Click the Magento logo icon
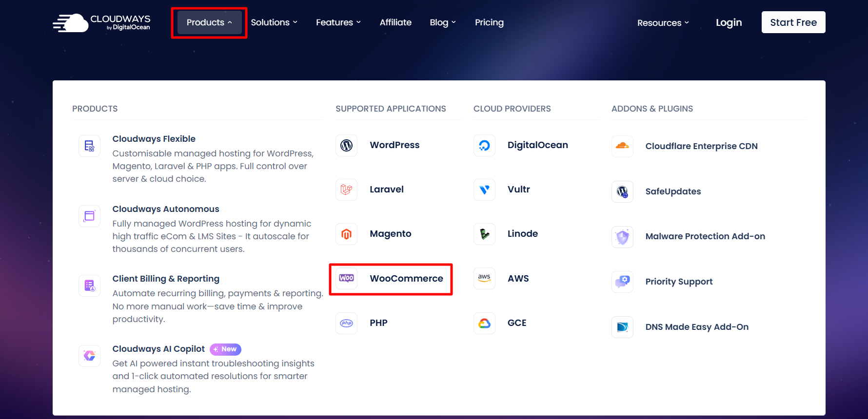The height and width of the screenshot is (419, 868). point(347,234)
